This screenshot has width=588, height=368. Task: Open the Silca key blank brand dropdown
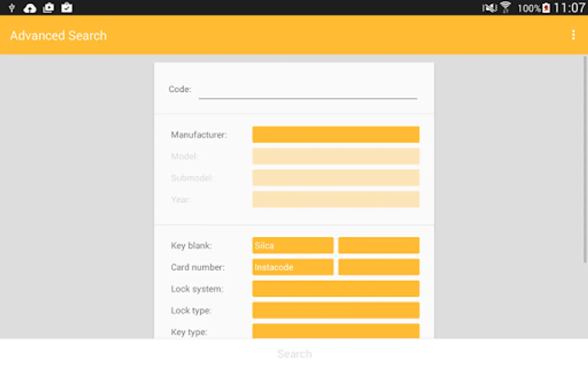(x=293, y=245)
